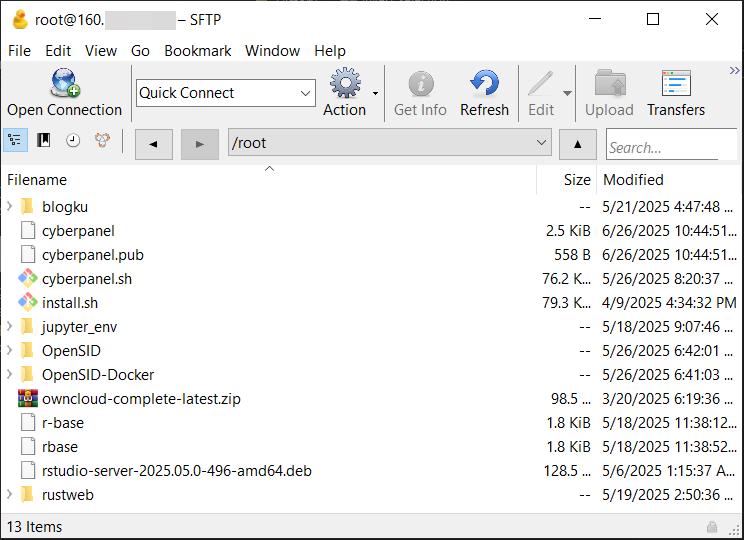Show hidden toolbar items chevron
The image size is (744, 540).
point(735,71)
